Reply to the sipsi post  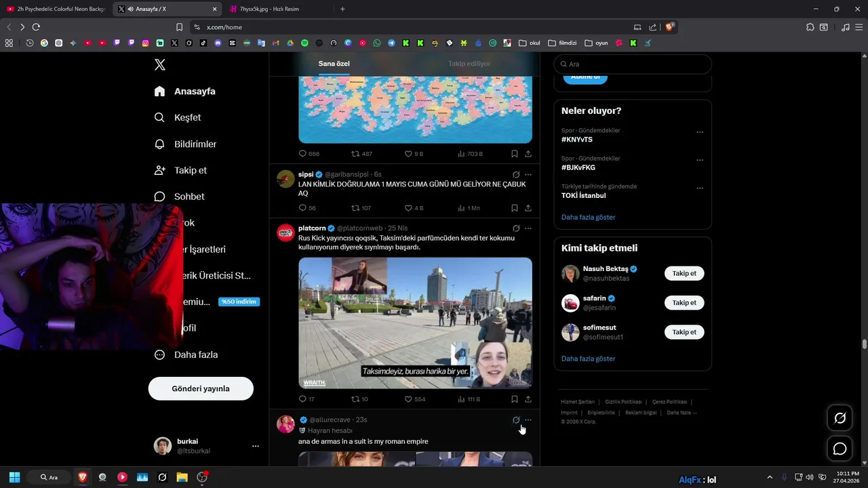point(307,208)
